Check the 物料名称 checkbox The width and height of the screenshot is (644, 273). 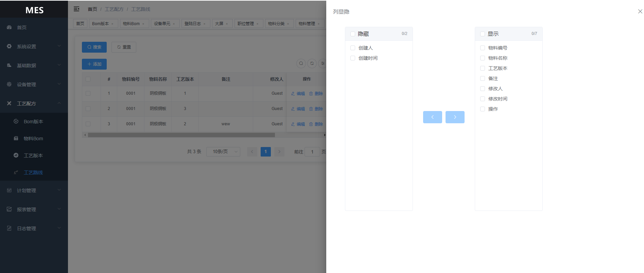(x=483, y=58)
